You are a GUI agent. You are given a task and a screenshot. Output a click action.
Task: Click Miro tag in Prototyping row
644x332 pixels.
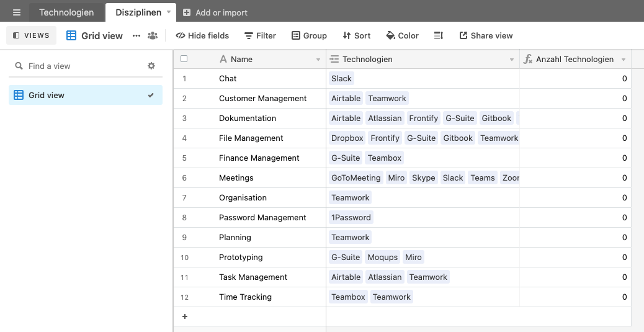point(413,257)
